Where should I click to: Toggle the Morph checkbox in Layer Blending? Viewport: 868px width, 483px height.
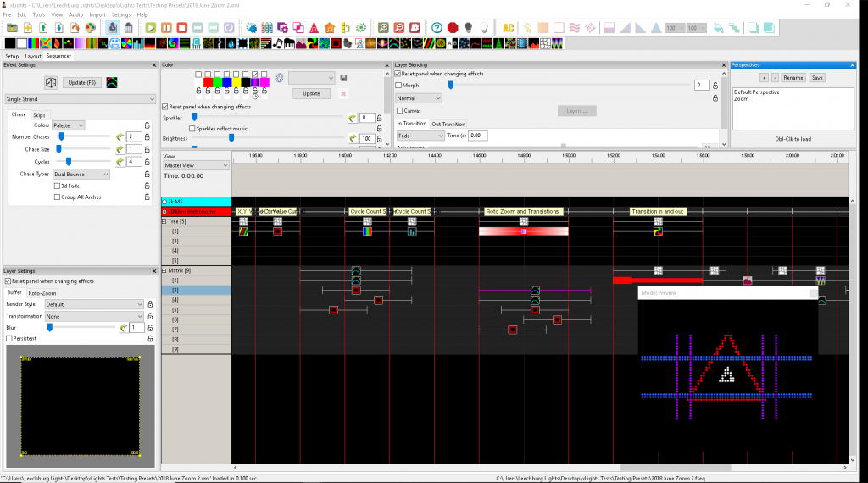399,86
